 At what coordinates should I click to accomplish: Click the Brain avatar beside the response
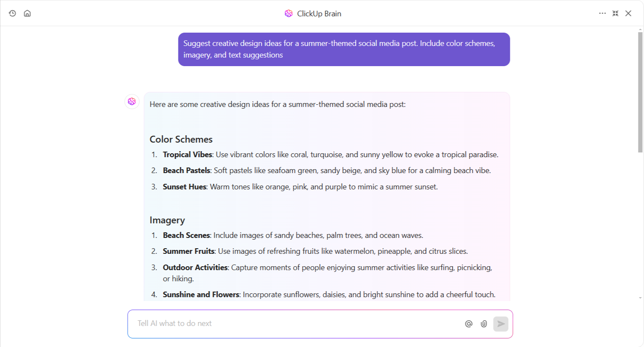click(x=132, y=101)
